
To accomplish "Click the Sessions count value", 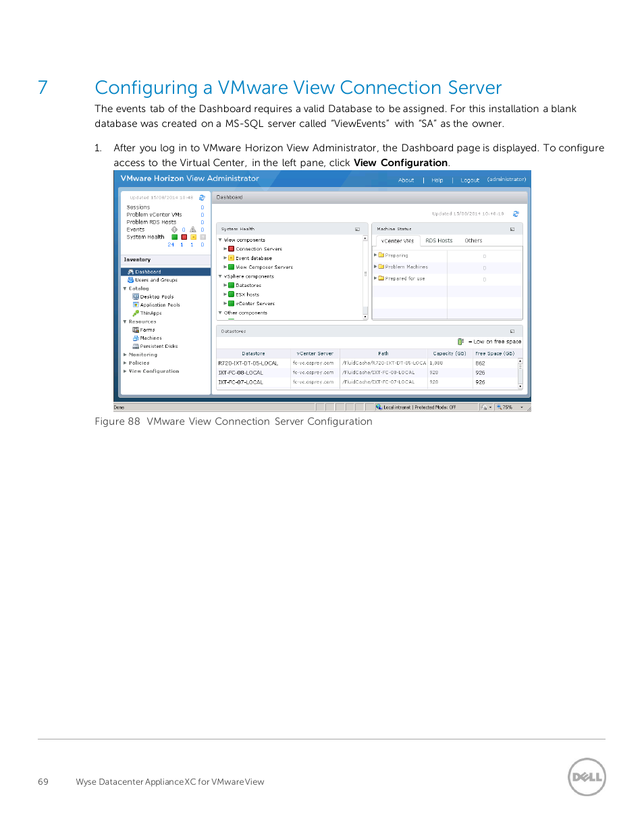I will [x=203, y=208].
